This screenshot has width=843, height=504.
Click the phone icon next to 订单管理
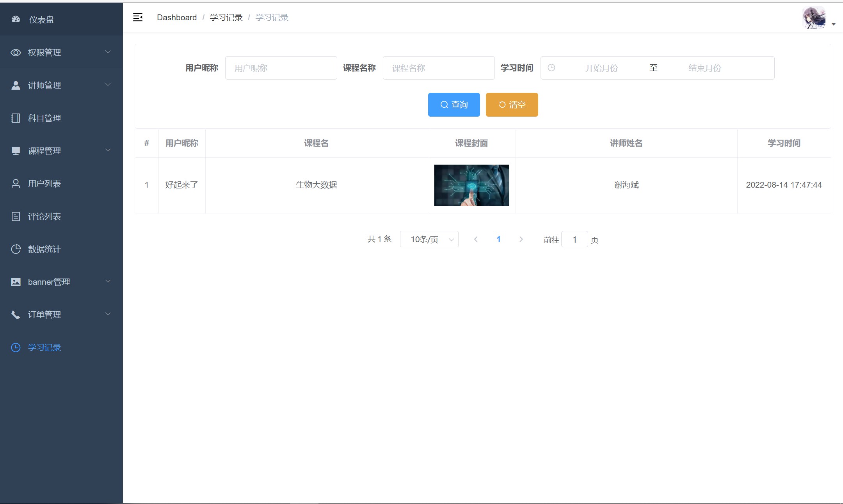click(16, 315)
